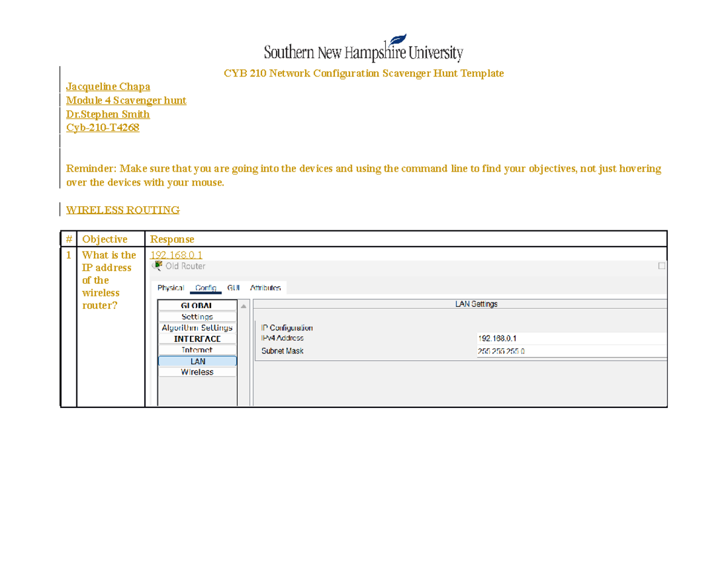Image resolution: width=728 pixels, height=562 pixels.
Task: Click the underlined 192.168.0.1 response text
Action: (x=176, y=255)
